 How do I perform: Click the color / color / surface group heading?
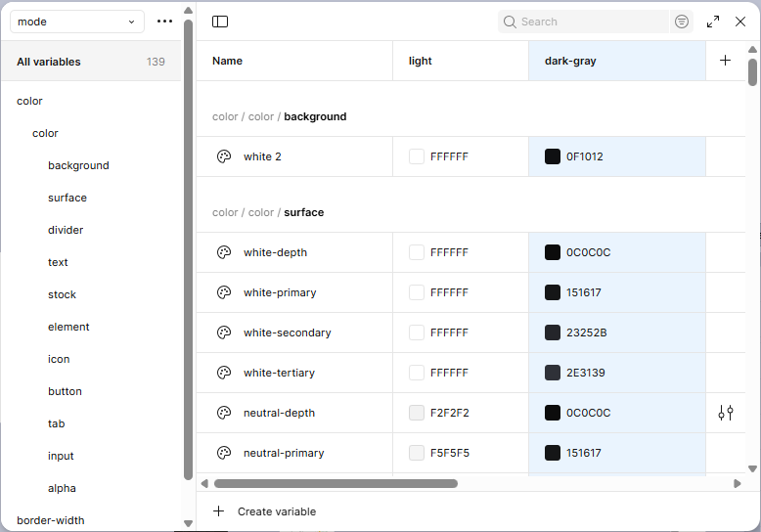tap(268, 212)
